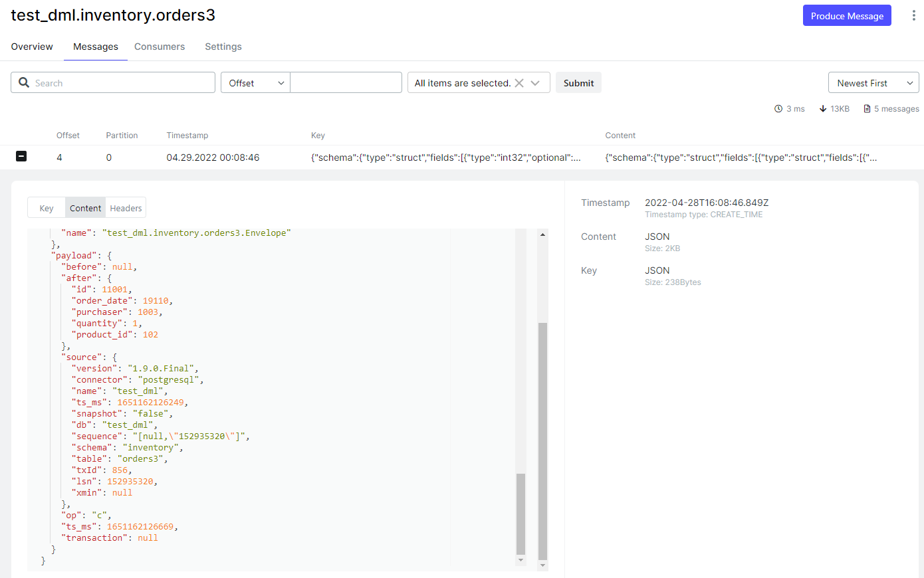This screenshot has width=924, height=578.
Task: Open the Newest First sort dropdown
Action: pyautogui.click(x=873, y=82)
